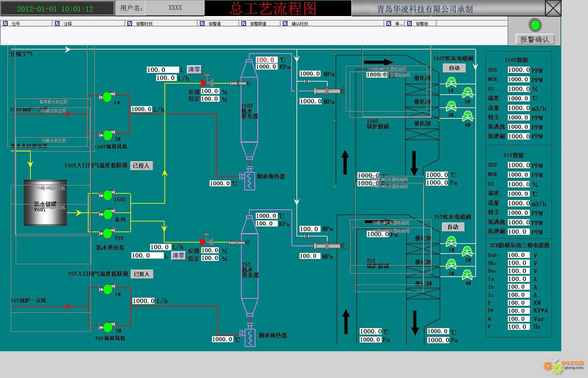Viewport: 588px width, 378px height.
Task: Click the 报警组 alarm column header
Action: (x=421, y=23)
